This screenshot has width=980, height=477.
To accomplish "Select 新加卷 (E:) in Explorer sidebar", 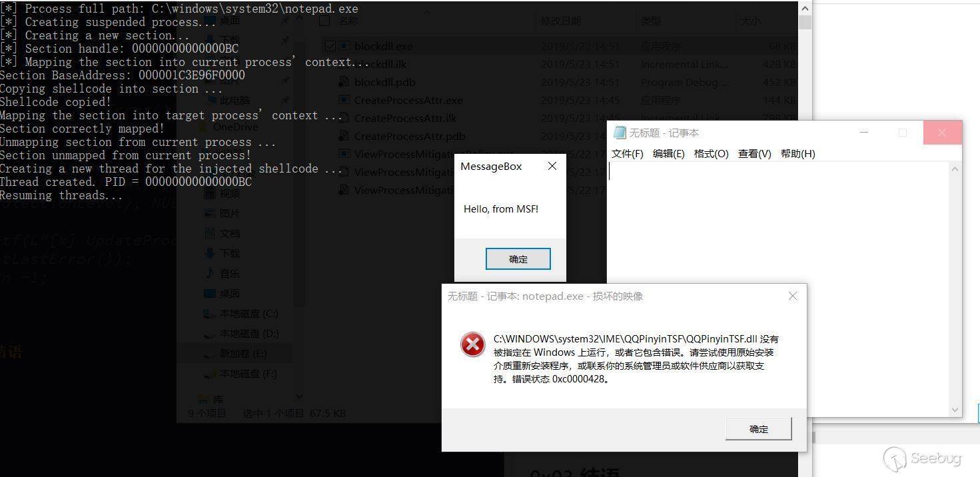I will (x=243, y=354).
